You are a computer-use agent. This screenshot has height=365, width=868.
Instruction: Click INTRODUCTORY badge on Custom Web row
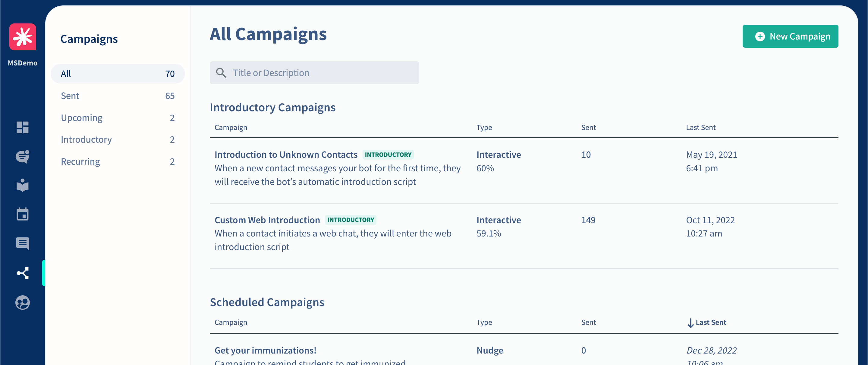[x=351, y=220]
